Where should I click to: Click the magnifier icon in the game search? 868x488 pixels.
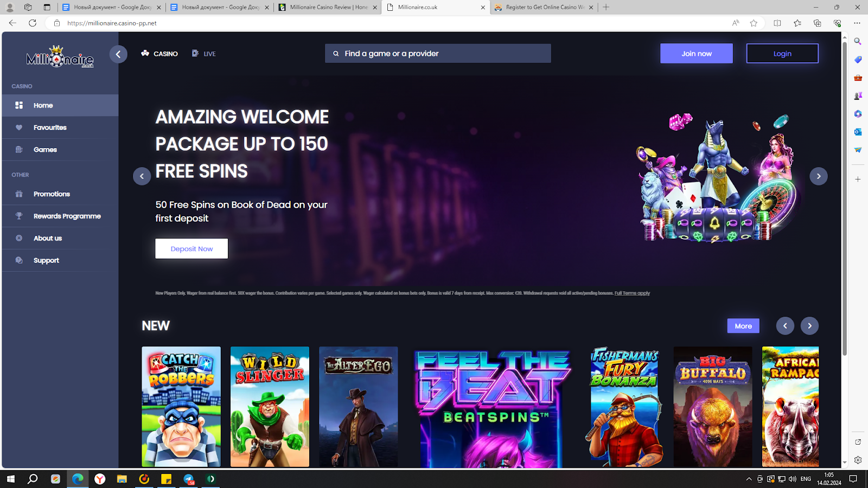tap(336, 54)
